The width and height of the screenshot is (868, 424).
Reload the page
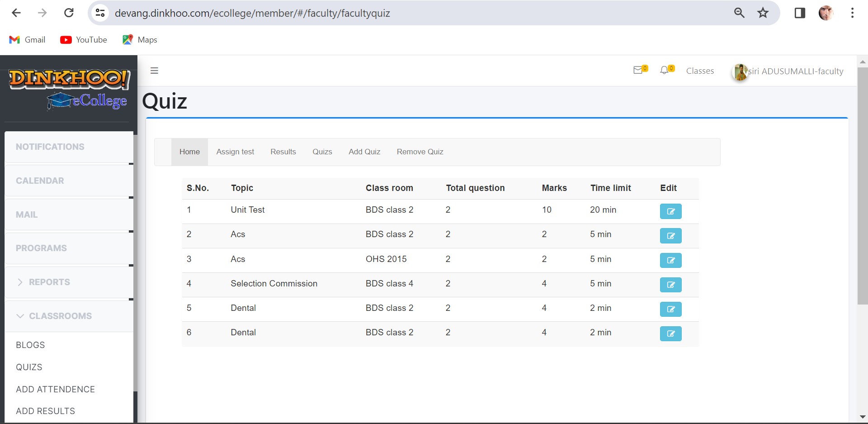pyautogui.click(x=69, y=13)
